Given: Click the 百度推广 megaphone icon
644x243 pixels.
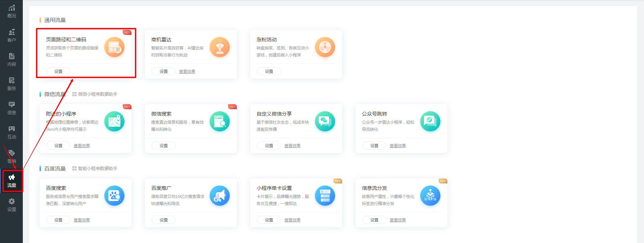Looking at the screenshot, I should 219,196.
